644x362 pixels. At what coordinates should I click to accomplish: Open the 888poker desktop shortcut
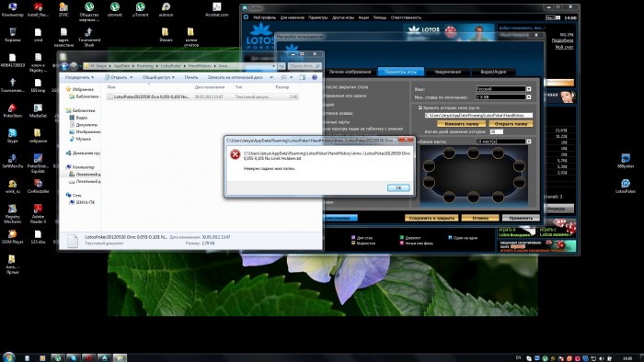click(x=626, y=161)
